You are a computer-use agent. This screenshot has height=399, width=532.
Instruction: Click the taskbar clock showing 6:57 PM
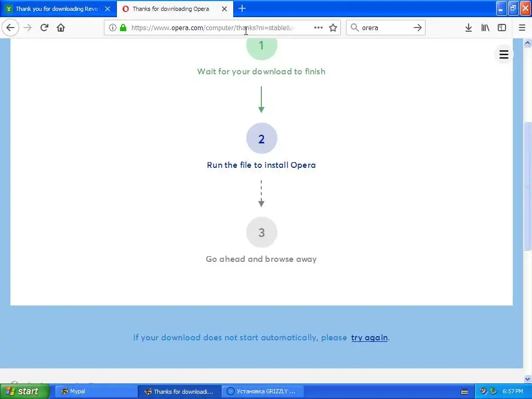(x=513, y=392)
